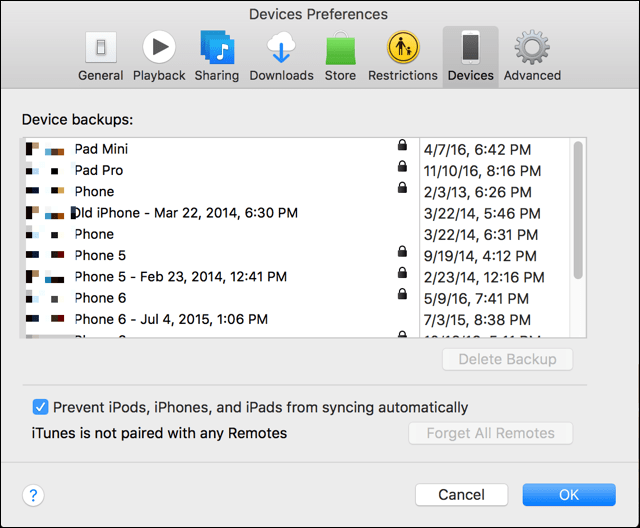The image size is (640, 528).
Task: Switch to the Downloads tab label
Action: tap(282, 75)
